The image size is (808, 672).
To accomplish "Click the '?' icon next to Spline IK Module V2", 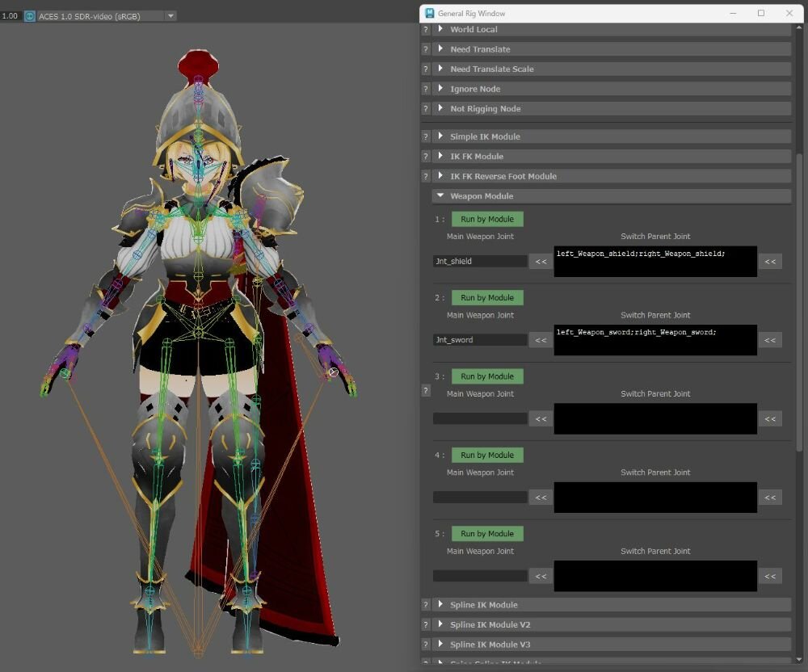I will (426, 625).
